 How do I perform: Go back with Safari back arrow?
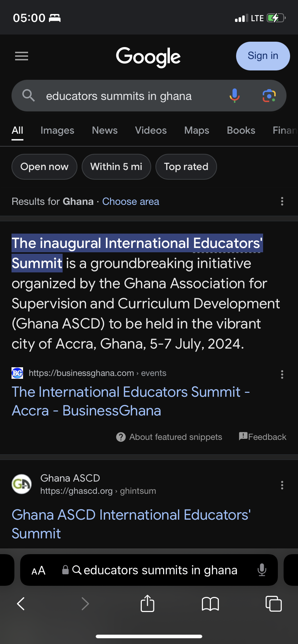pyautogui.click(x=21, y=603)
